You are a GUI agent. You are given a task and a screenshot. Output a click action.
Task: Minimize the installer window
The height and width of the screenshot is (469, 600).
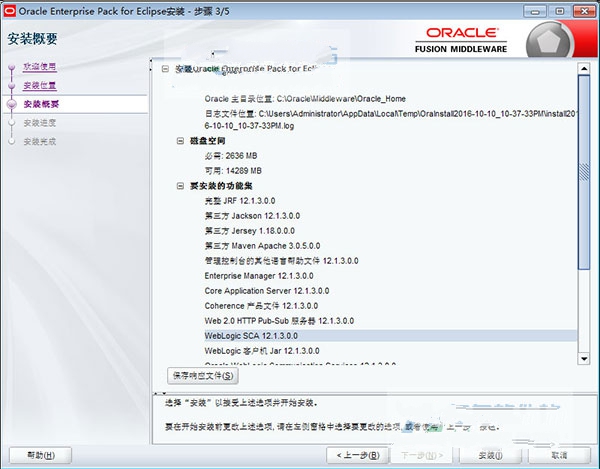click(535, 11)
